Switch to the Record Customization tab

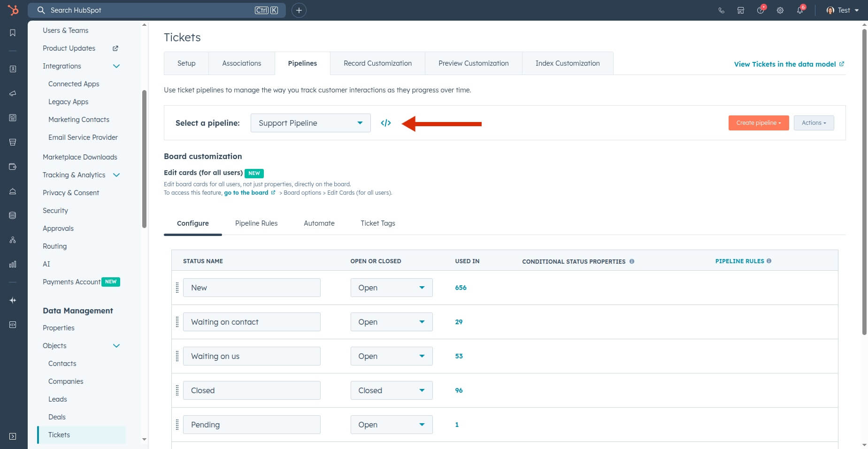[377, 63]
